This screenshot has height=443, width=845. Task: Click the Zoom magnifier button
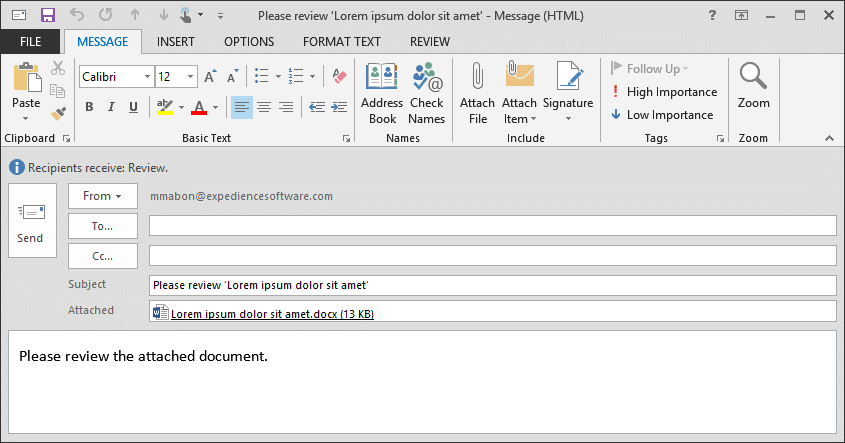(753, 86)
